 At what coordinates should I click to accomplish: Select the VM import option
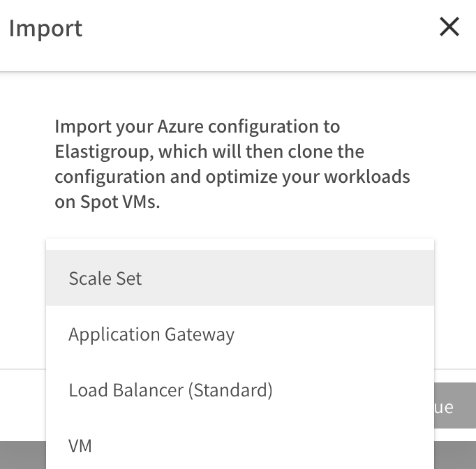tap(80, 445)
